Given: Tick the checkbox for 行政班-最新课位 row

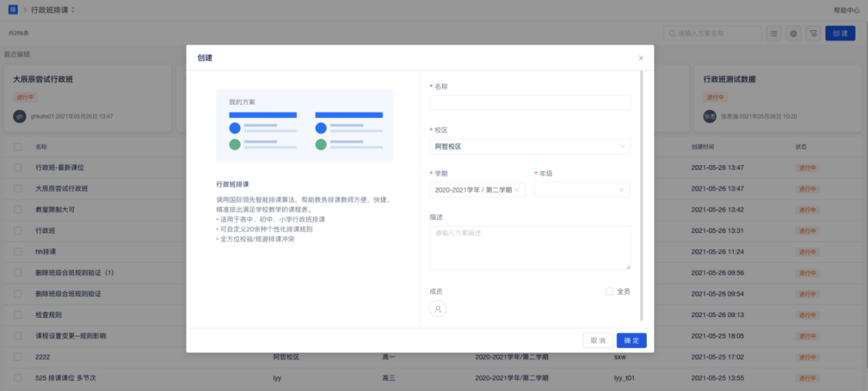Looking at the screenshot, I should pos(18,167).
